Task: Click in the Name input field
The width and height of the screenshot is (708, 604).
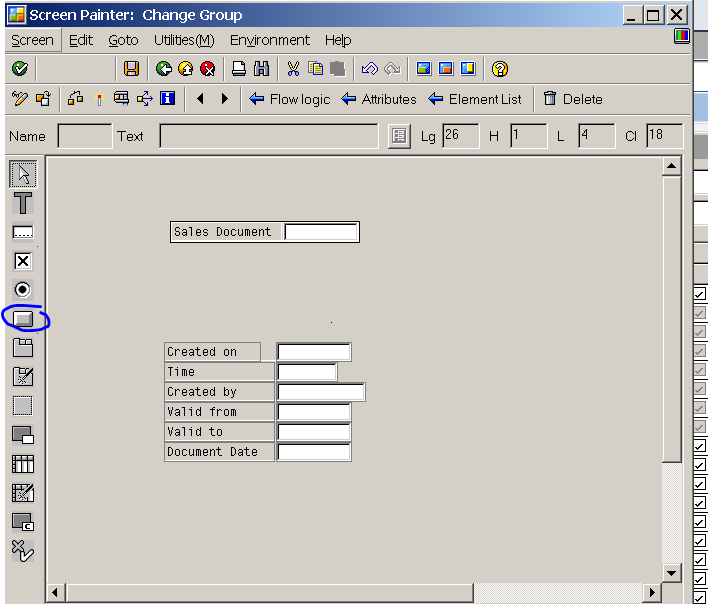Action: (x=85, y=136)
